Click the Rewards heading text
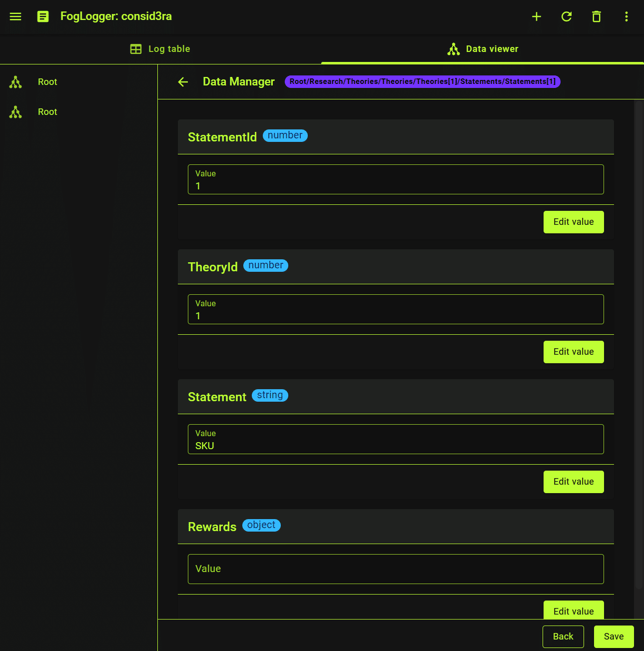The width and height of the screenshot is (644, 651). [212, 527]
